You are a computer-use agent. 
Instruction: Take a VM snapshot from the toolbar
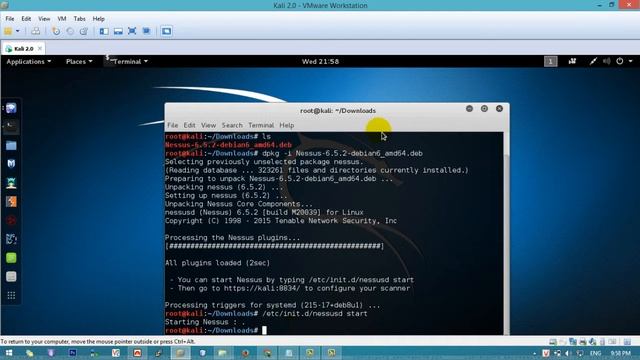56,31
